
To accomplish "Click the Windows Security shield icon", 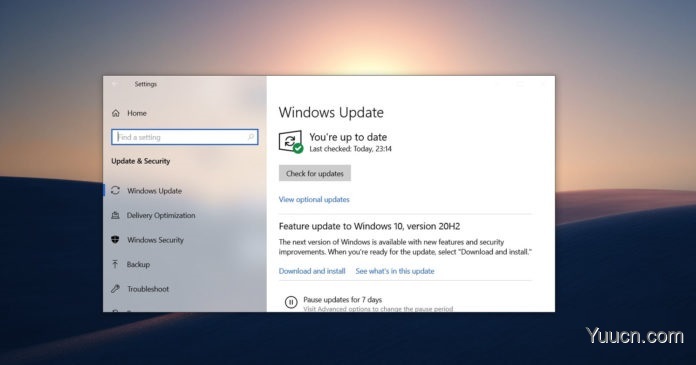I will point(115,240).
